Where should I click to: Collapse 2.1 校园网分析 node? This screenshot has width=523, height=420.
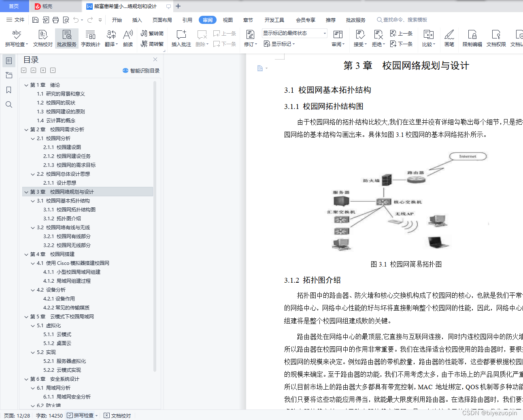(x=33, y=139)
